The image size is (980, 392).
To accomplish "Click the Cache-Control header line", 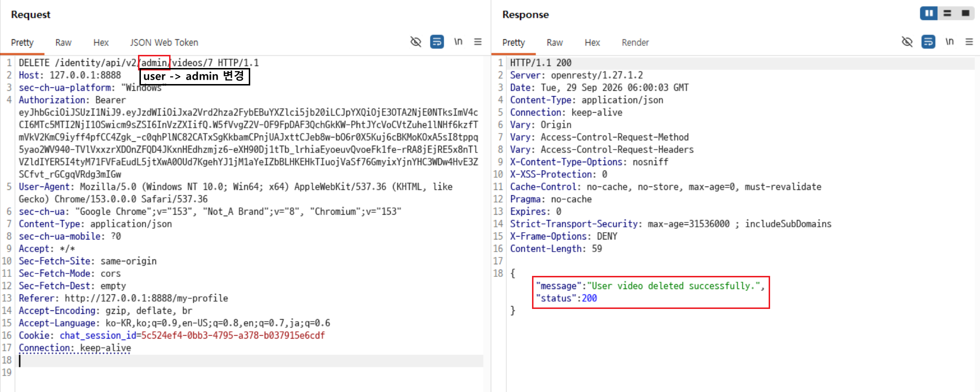I will pos(666,187).
